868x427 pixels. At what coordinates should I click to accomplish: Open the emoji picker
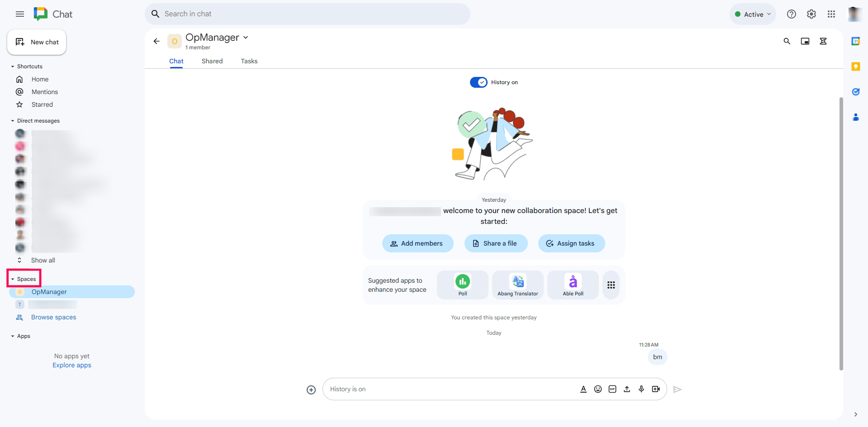click(598, 389)
